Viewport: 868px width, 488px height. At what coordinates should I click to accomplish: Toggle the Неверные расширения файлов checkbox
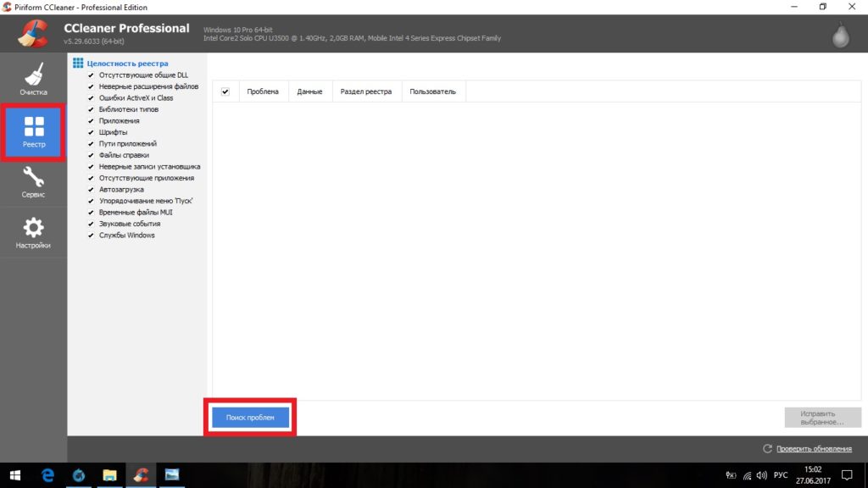click(91, 86)
